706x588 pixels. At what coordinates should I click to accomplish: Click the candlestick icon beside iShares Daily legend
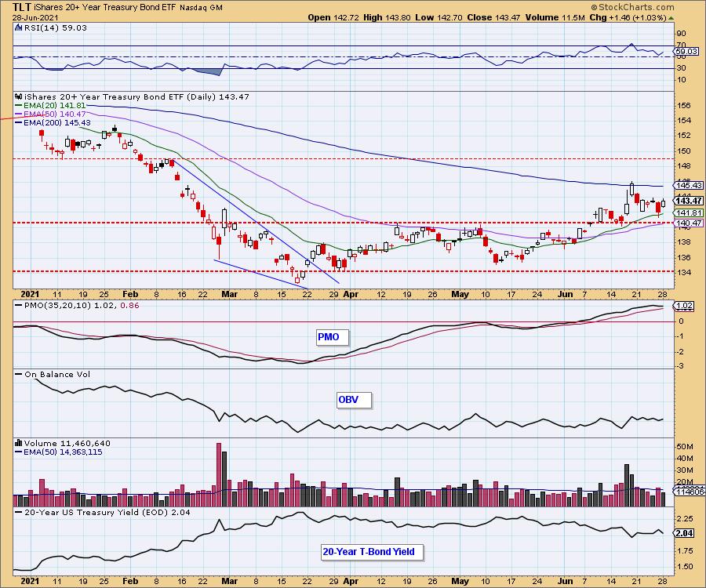[x=19, y=96]
